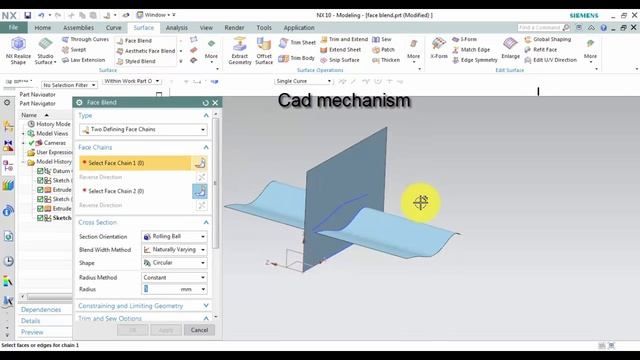Click the Face Blend dialog vertical scrollbar
The height and width of the screenshot is (360, 640).
click(216, 184)
